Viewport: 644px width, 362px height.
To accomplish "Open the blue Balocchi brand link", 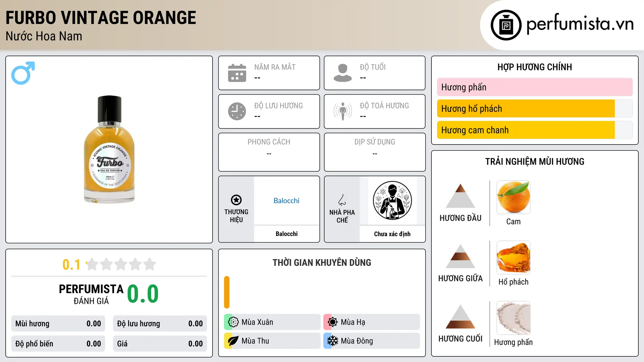I will point(286,200).
